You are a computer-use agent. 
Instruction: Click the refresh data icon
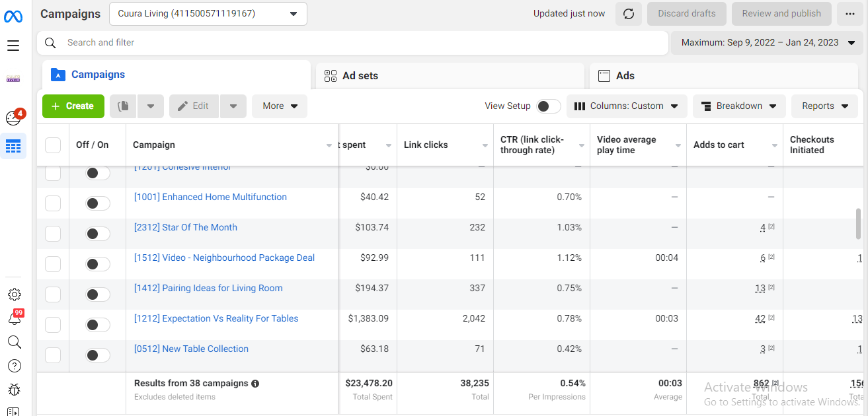(629, 13)
